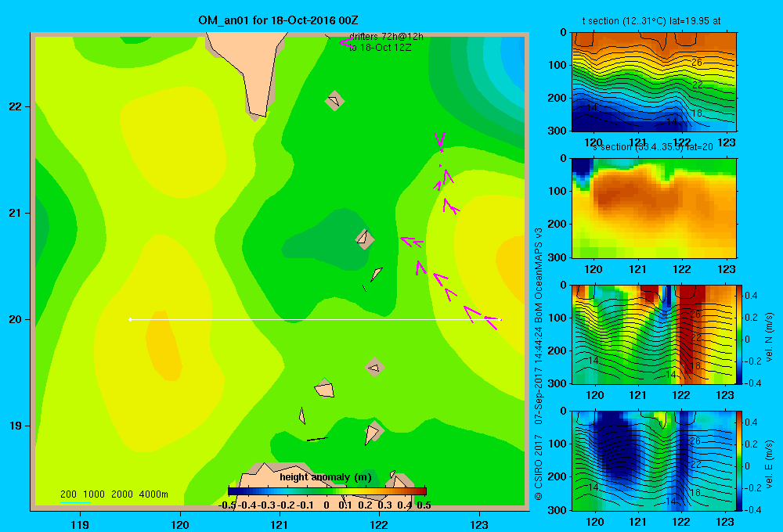783x532 pixels.
Task: Click the 'to 18-Oct 12Z' annotation text
Action: pyautogui.click(x=380, y=48)
